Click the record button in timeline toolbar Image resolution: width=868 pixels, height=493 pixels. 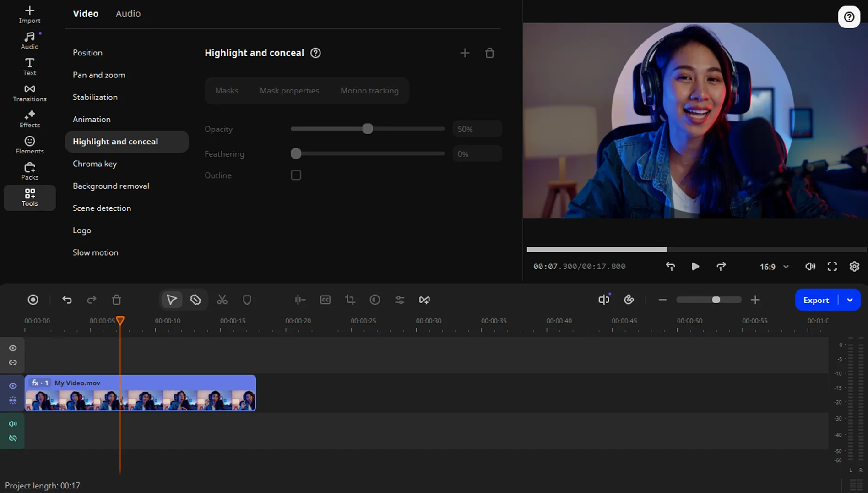click(33, 300)
